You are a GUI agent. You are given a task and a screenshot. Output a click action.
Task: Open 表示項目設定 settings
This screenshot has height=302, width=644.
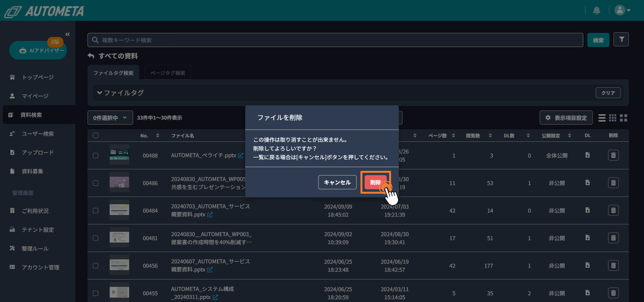[566, 118]
